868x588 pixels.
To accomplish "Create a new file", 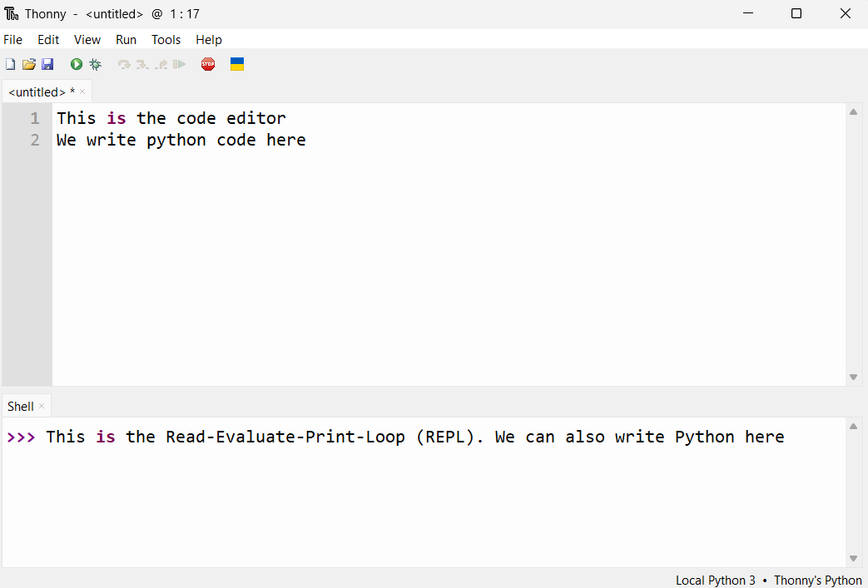I will point(10,64).
